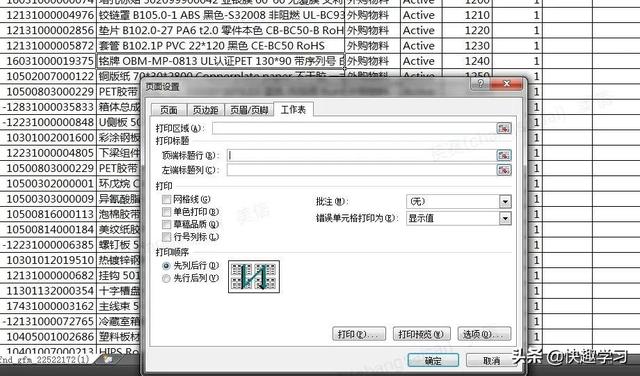Select cell 10500816000113 in spreadsheet
This screenshot has height=376, width=640.
coord(48,214)
